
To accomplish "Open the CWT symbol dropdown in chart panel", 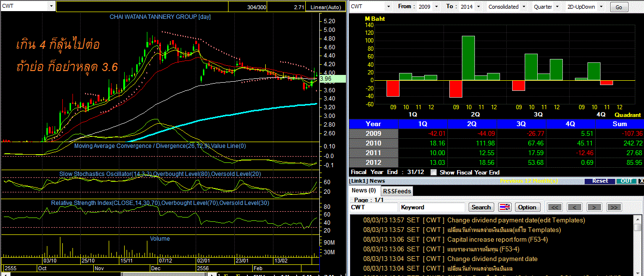I will point(51,6).
